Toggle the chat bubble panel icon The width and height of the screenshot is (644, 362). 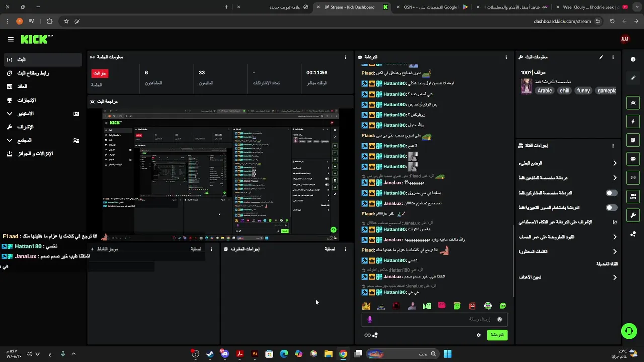pos(633,159)
